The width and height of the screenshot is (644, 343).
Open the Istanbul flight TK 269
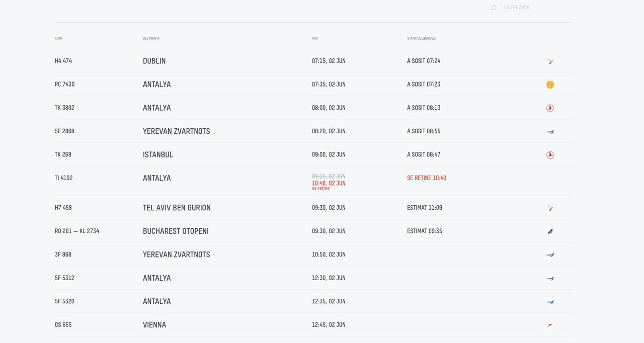(157, 154)
